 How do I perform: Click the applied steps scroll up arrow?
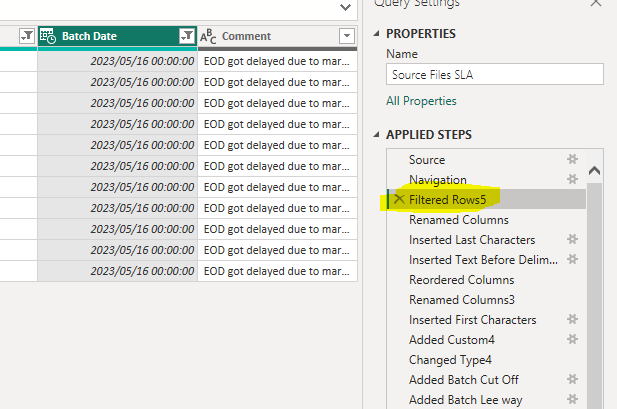(x=594, y=170)
